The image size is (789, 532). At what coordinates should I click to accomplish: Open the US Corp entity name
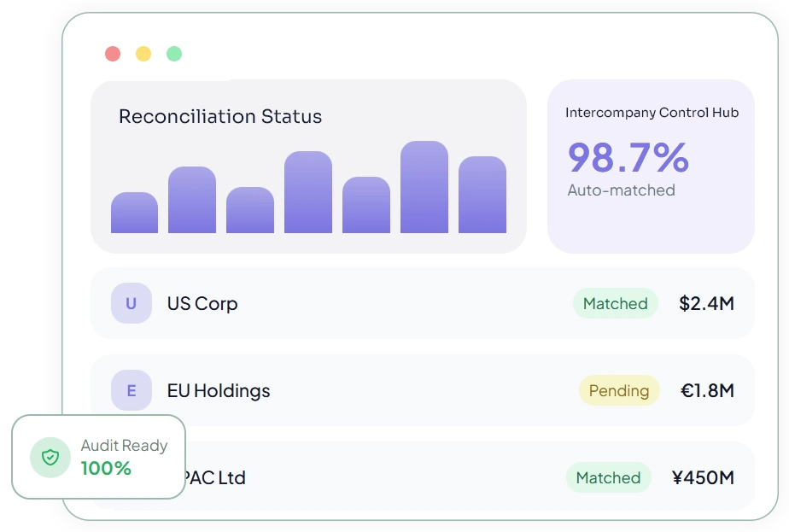point(202,303)
